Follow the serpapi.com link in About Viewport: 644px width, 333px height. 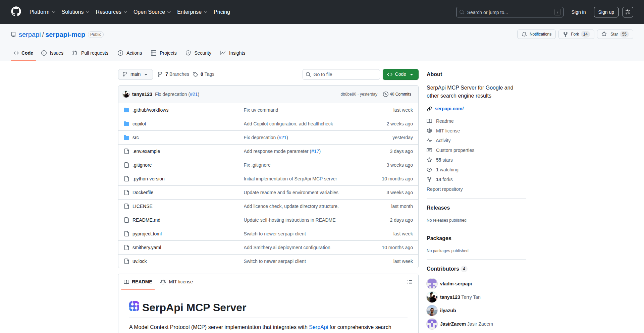[449, 109]
